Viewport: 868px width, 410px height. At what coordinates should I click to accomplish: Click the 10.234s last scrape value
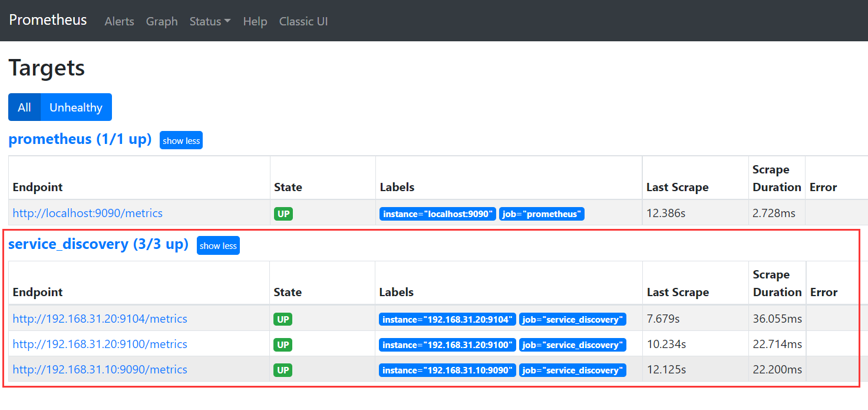(666, 345)
